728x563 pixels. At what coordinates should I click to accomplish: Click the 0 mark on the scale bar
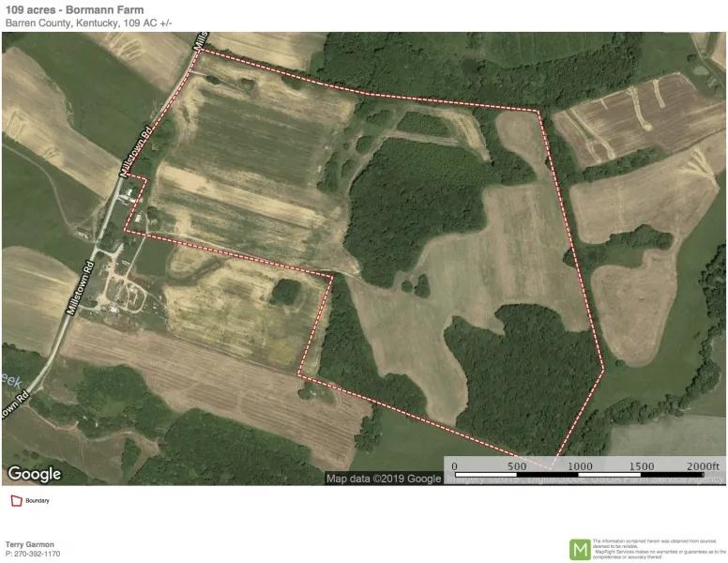pos(455,466)
